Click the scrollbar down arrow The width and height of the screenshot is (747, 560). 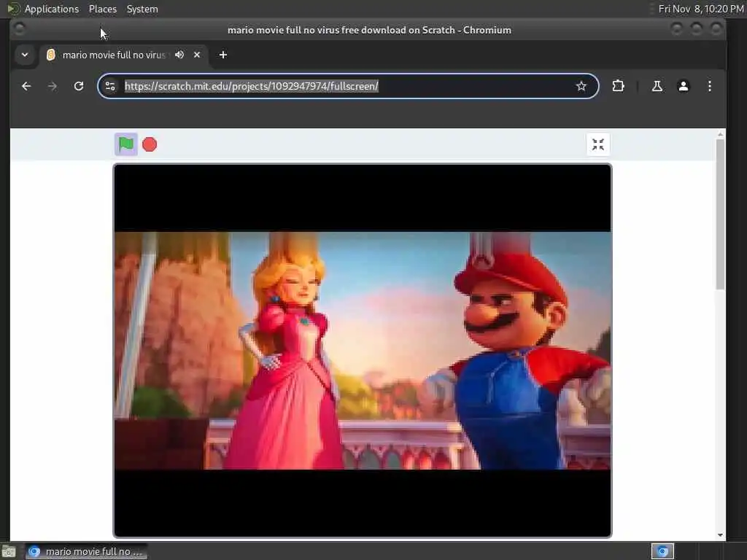point(720,535)
